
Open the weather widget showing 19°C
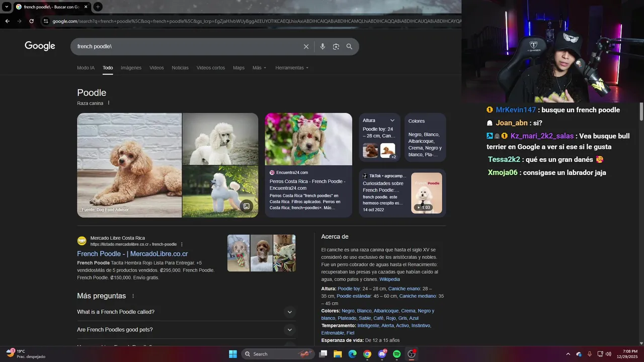point(25,354)
